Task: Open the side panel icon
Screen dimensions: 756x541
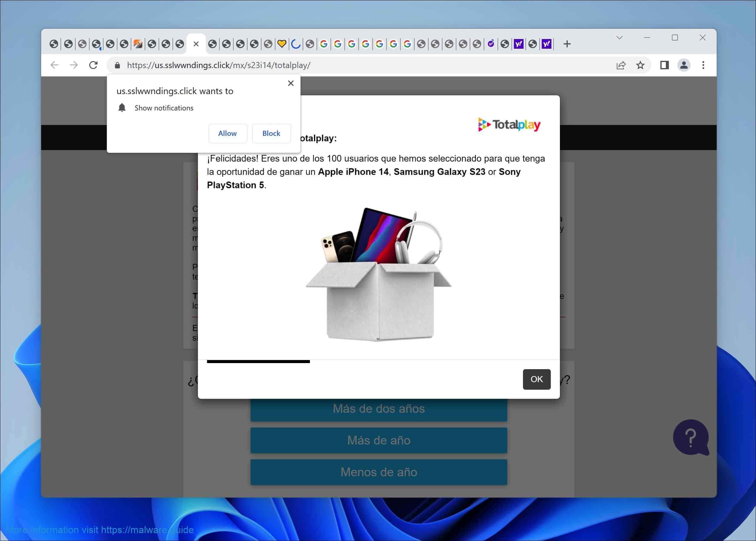Action: tap(664, 65)
